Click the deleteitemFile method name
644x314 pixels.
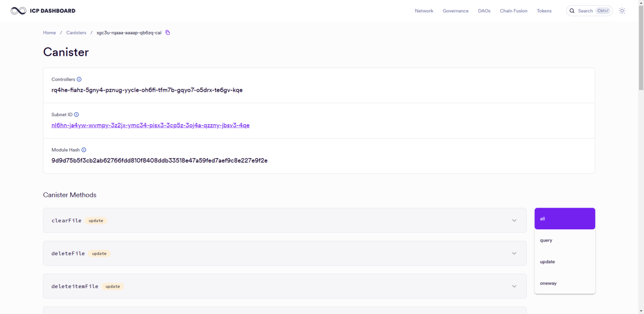click(x=75, y=287)
